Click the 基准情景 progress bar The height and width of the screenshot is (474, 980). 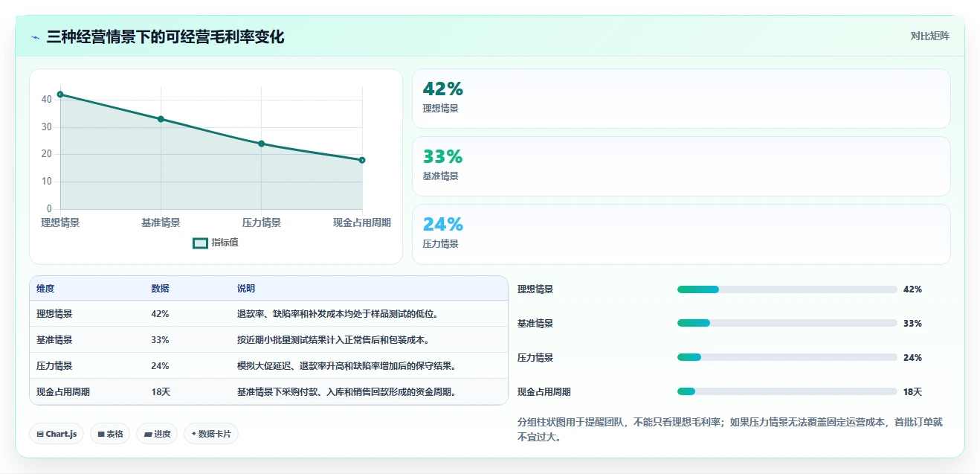point(787,324)
